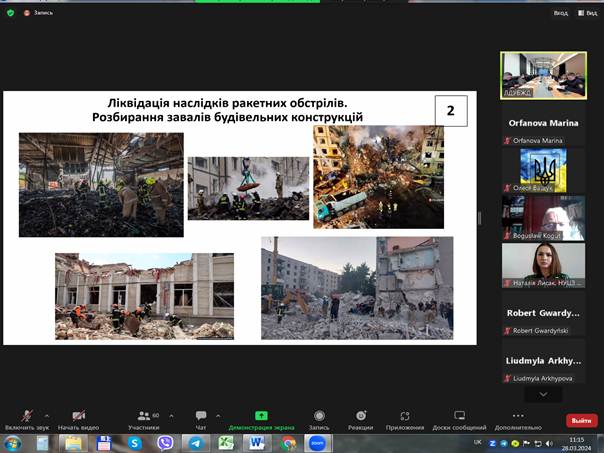The image size is (604, 453).
Task: Expand audio options arrow beside microphone
Action: [x=47, y=415]
